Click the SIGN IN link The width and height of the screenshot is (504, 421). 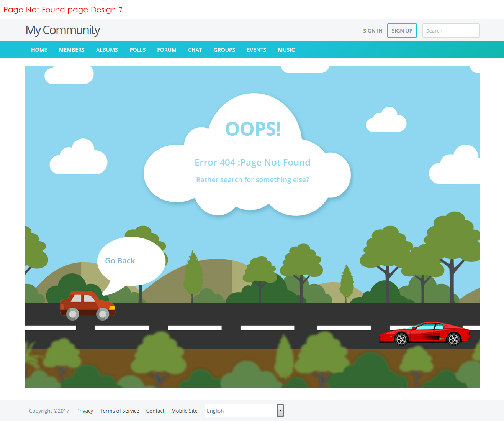point(372,31)
